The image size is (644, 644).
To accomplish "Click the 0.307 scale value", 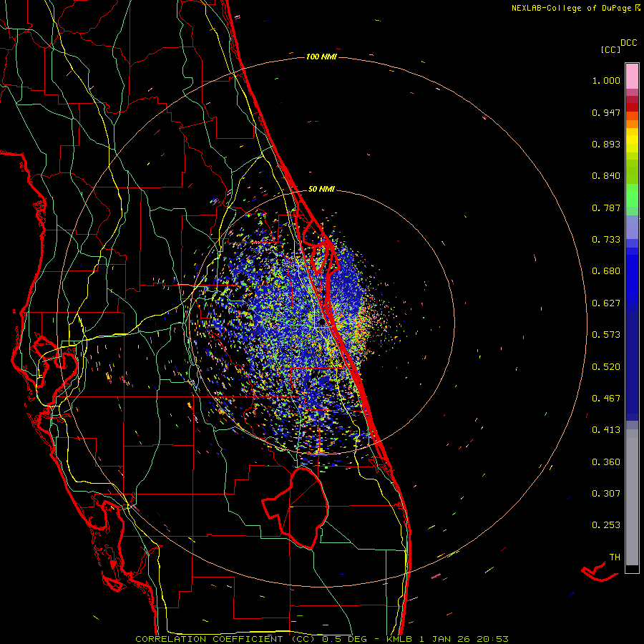I will [x=606, y=494].
